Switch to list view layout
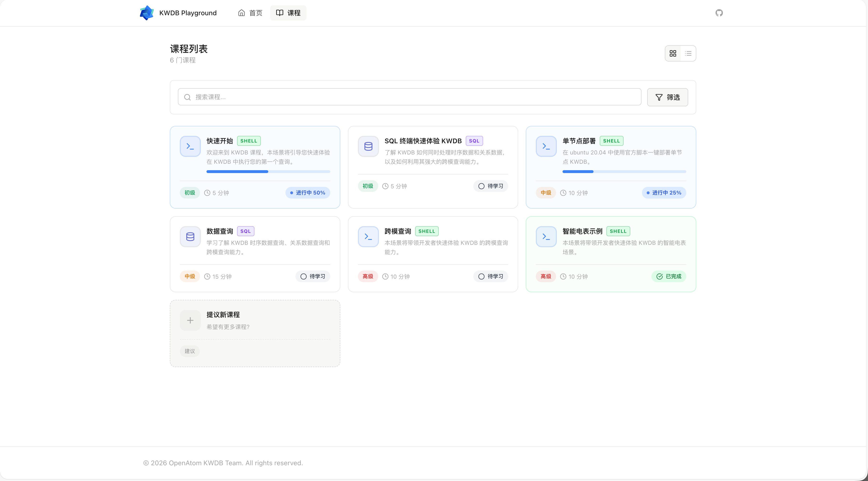Screen dimensions: 868x481 [x=688, y=54]
